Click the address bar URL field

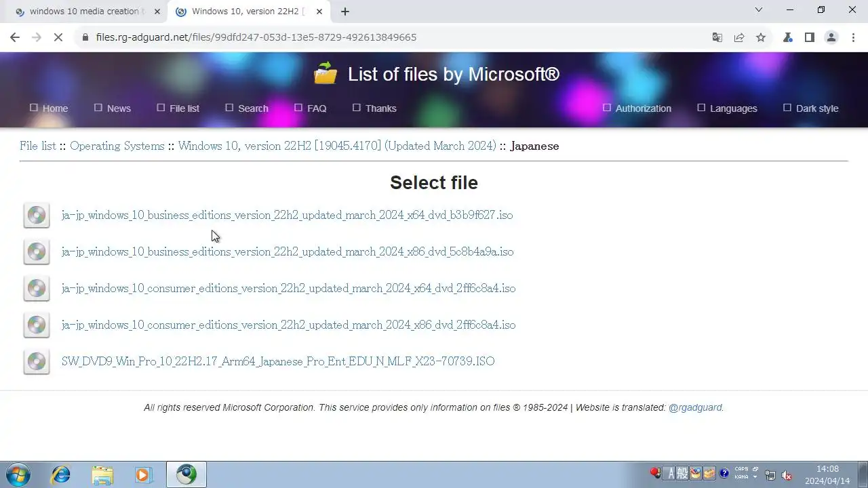(x=393, y=37)
